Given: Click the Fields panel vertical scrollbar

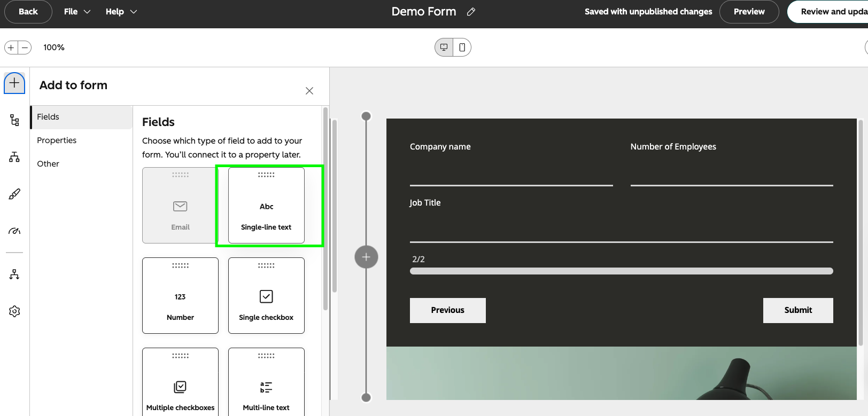Looking at the screenshot, I should 325,208.
